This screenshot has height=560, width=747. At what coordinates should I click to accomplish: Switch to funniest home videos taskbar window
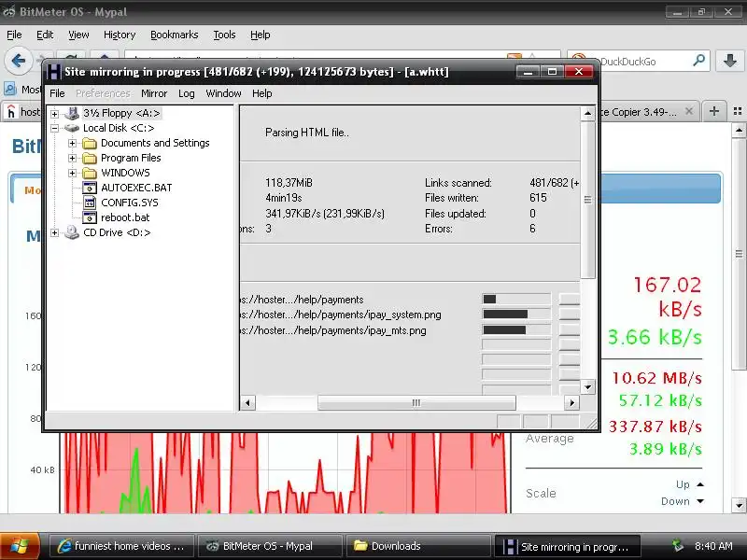click(x=121, y=546)
